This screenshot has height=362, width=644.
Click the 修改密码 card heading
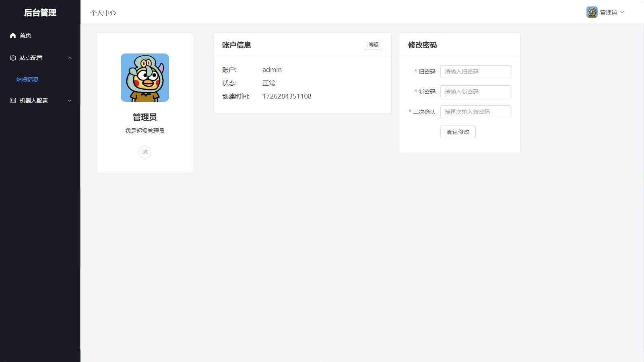click(423, 45)
